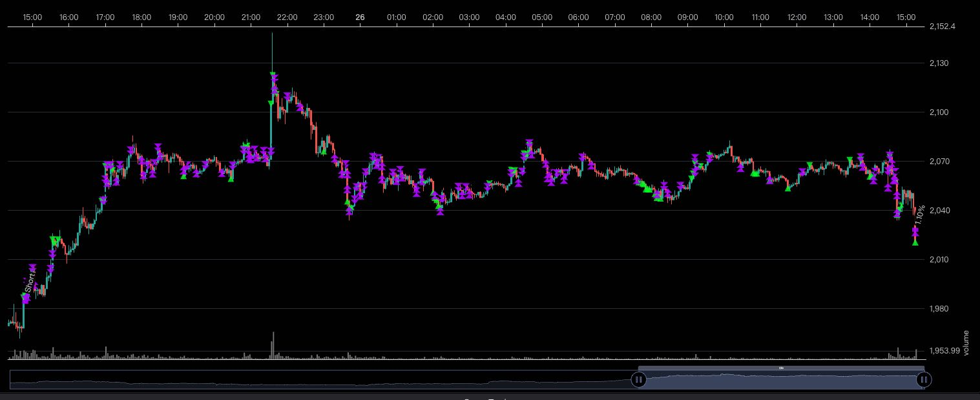Screen dimensions: 980x400
Task: Click the 26 date label on time axis
Action: point(360,17)
